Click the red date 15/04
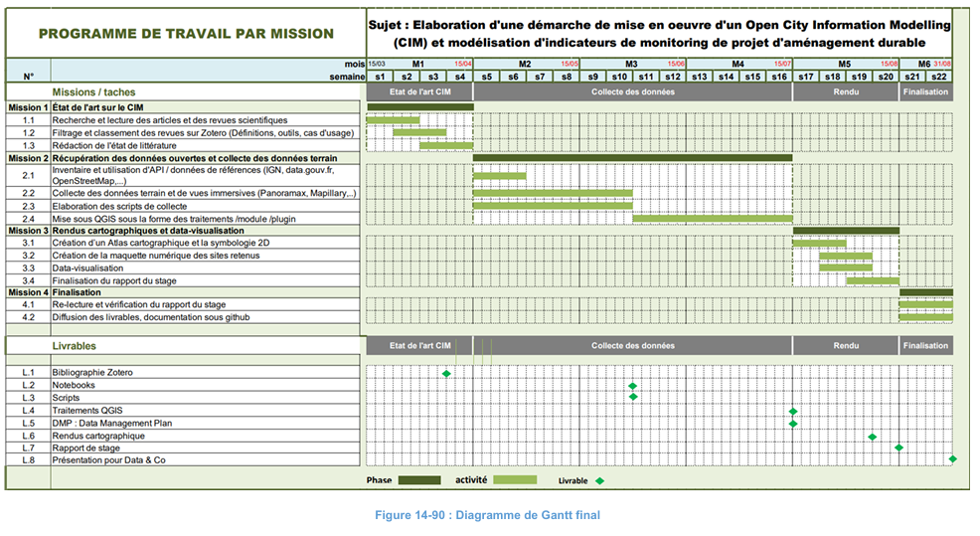Screen dimensions: 980x536 coord(463,64)
